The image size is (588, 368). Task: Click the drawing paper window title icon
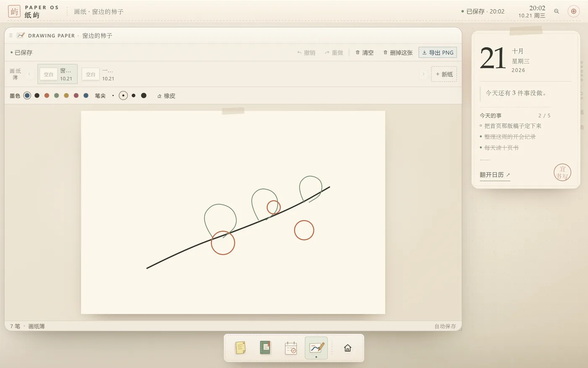pyautogui.click(x=21, y=36)
